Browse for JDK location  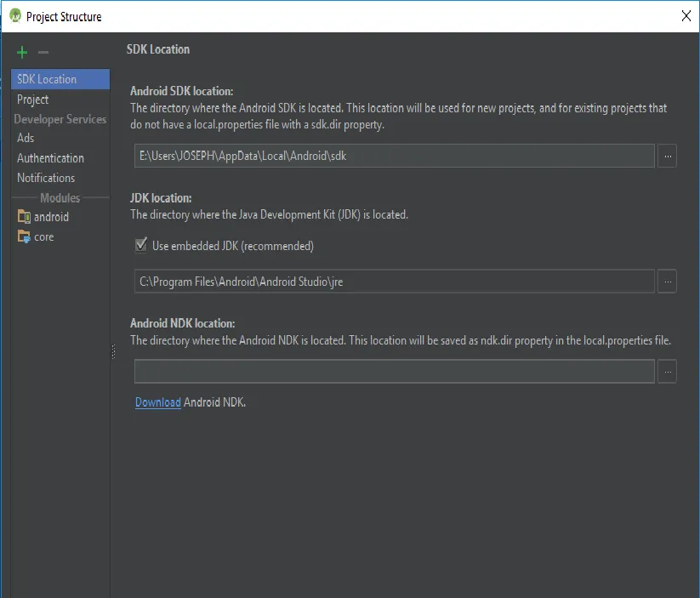pyautogui.click(x=667, y=282)
